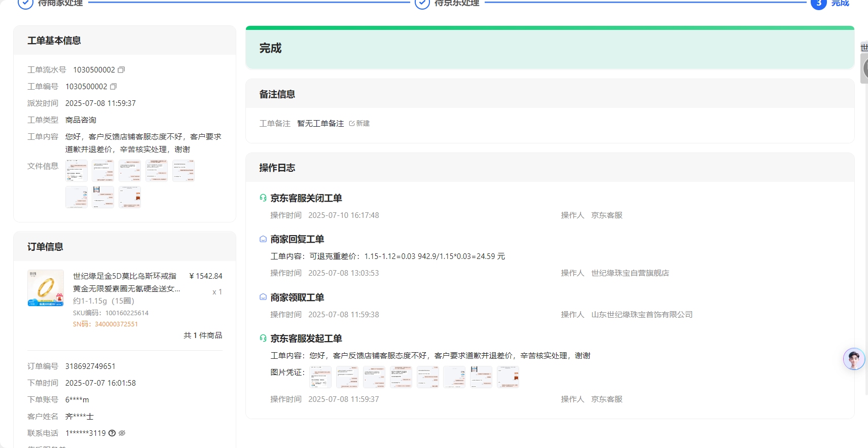Open the gold ring product thumbnail
The image size is (868, 448).
point(46,288)
